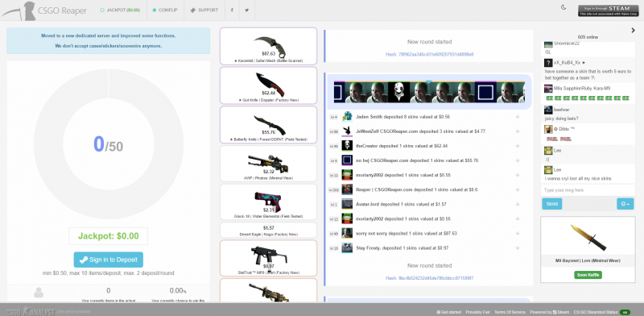
Task: Open the Jackpot menu item
Action: point(120,10)
